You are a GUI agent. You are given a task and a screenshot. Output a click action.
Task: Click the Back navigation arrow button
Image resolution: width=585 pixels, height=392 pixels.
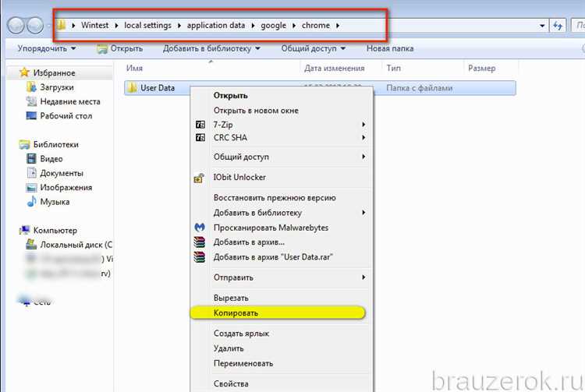point(16,26)
